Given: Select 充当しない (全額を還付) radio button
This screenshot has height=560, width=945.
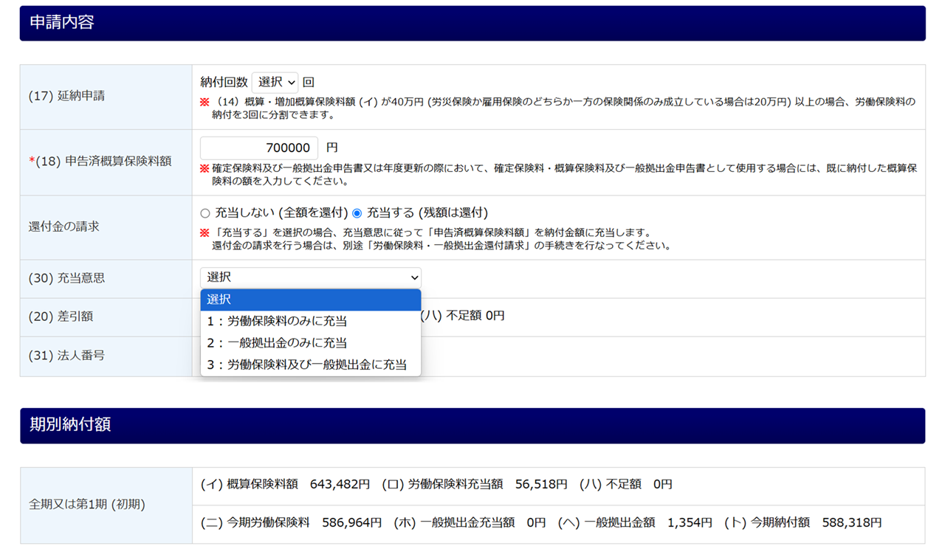Looking at the screenshot, I should point(205,213).
